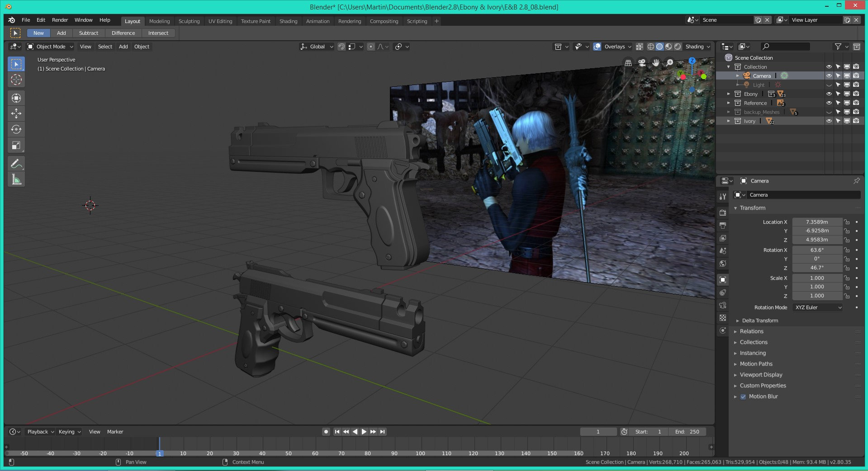Viewport: 868px width, 471px height.
Task: Select the Measure tool
Action: pyautogui.click(x=16, y=180)
